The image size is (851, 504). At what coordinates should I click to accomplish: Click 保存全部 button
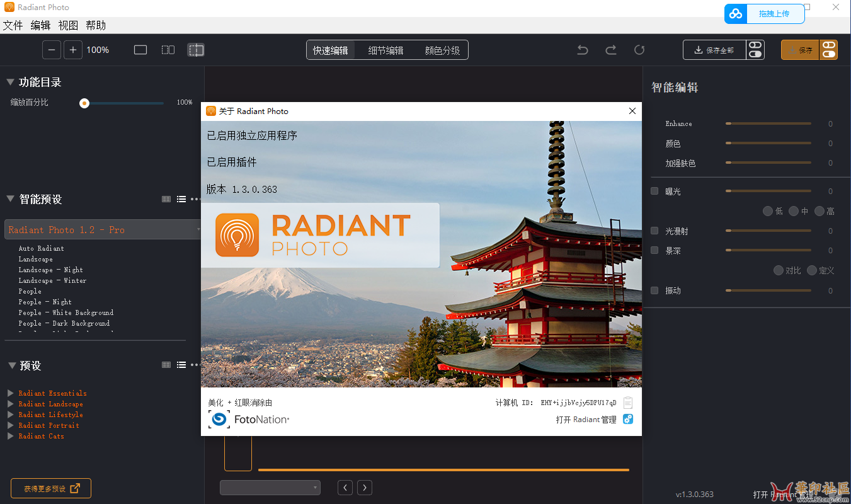click(714, 50)
